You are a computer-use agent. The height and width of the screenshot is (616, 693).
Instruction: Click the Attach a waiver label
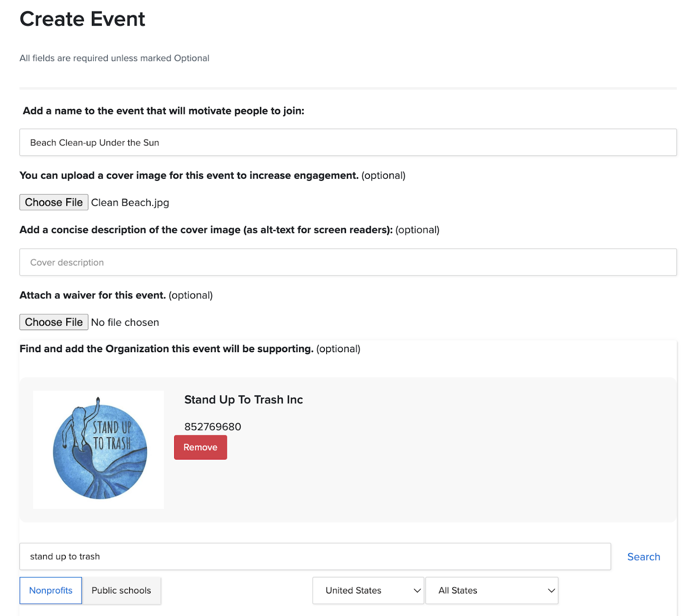pyautogui.click(x=93, y=295)
